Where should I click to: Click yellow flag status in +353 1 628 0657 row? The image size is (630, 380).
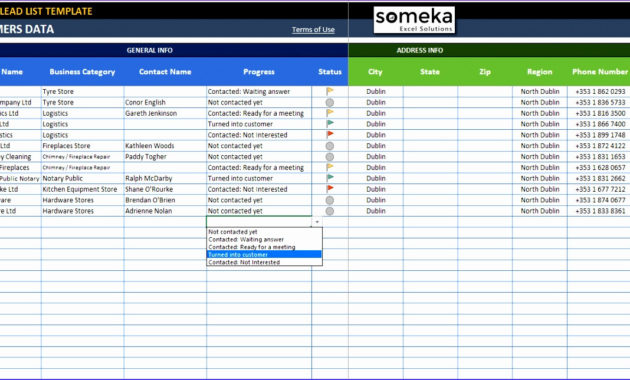(x=330, y=167)
